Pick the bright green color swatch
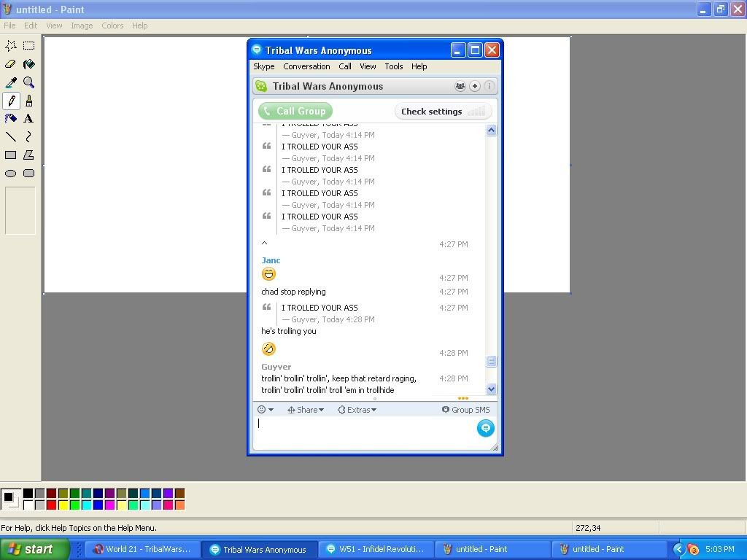This screenshot has height=560, width=747. point(75,505)
